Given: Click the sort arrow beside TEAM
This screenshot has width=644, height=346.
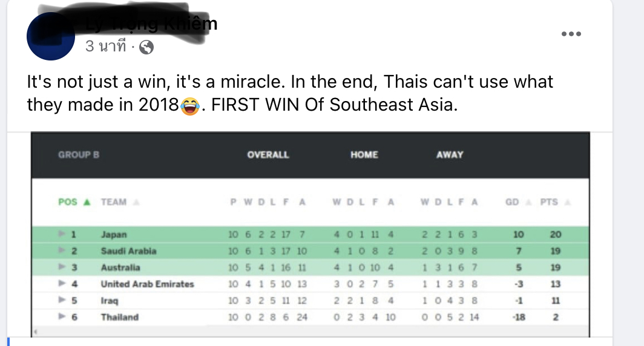Looking at the screenshot, I should (136, 202).
